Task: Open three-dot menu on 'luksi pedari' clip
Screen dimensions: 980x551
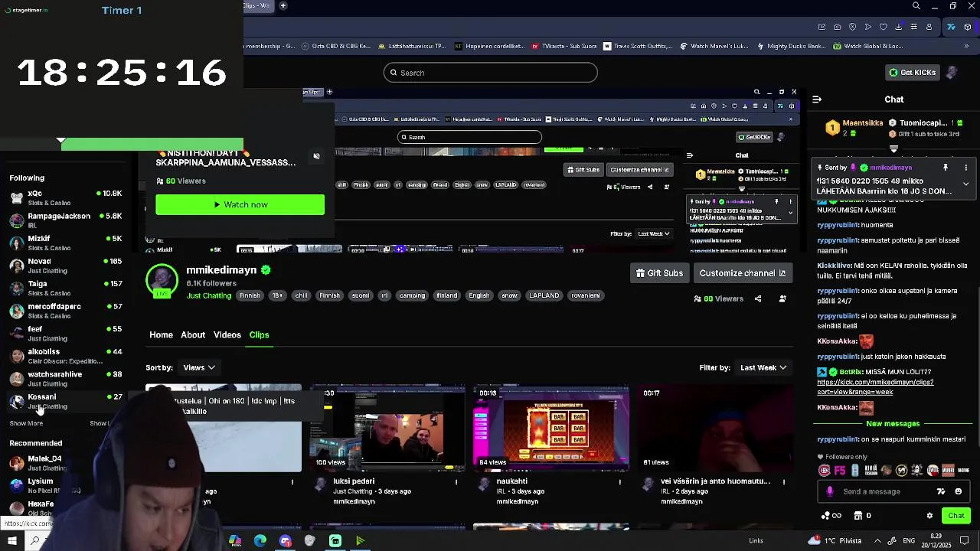Action: click(x=456, y=482)
